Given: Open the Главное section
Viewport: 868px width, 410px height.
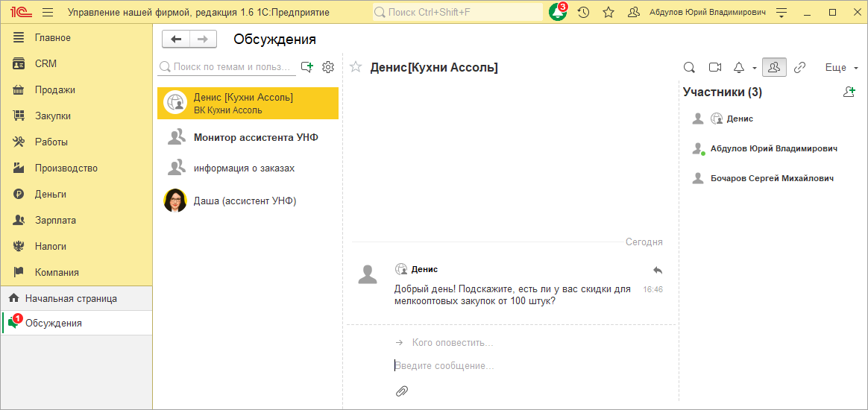Looking at the screenshot, I should click(x=76, y=37).
